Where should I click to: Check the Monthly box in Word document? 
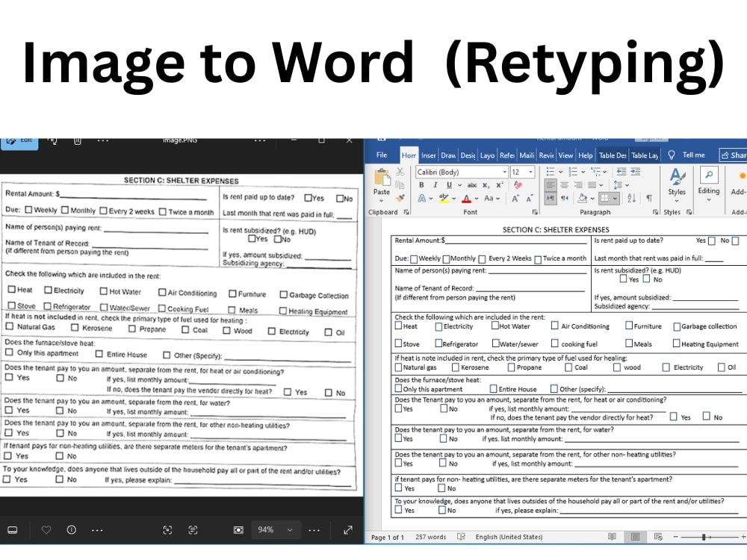[x=446, y=259]
